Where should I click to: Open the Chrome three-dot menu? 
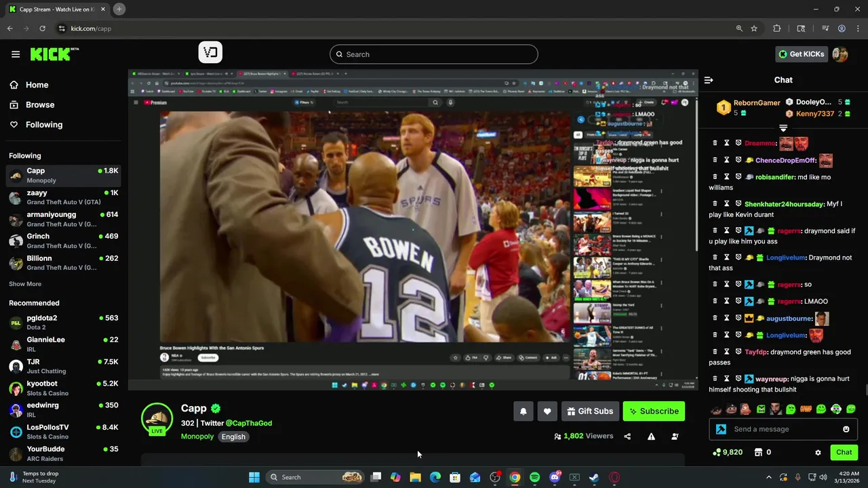[x=857, y=28]
